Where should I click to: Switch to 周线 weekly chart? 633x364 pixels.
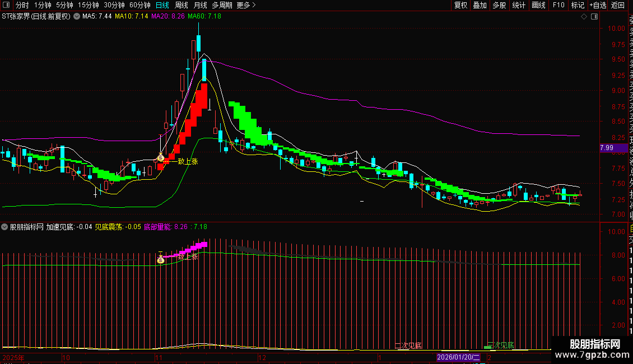pyautogui.click(x=181, y=5)
